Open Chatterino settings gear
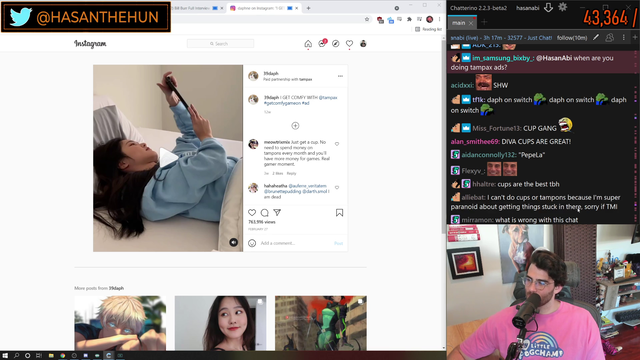Screen dimensions: 640x360 tap(562, 7)
